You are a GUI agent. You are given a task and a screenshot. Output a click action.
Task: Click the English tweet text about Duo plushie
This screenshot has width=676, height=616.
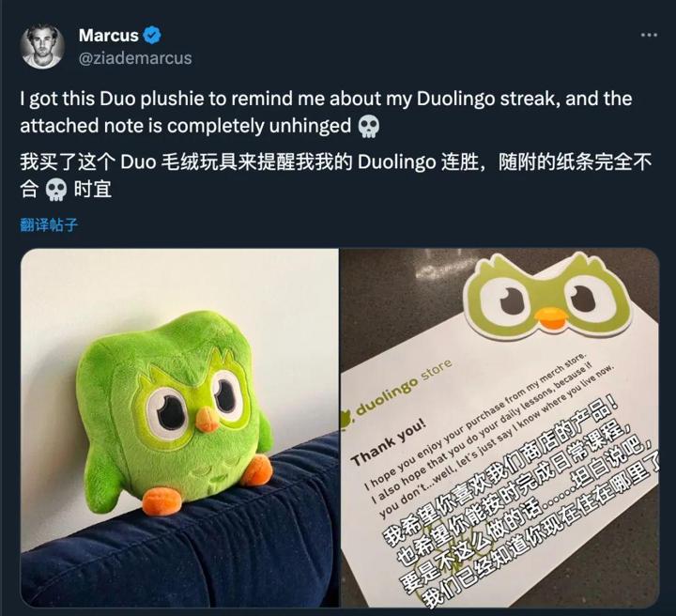[326, 113]
